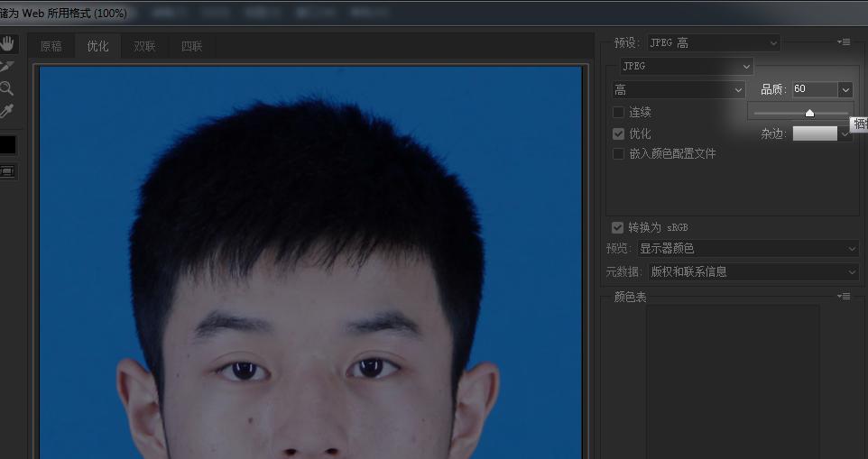
Task: Open the 颜色表 panel menu icon
Action: tap(844, 297)
